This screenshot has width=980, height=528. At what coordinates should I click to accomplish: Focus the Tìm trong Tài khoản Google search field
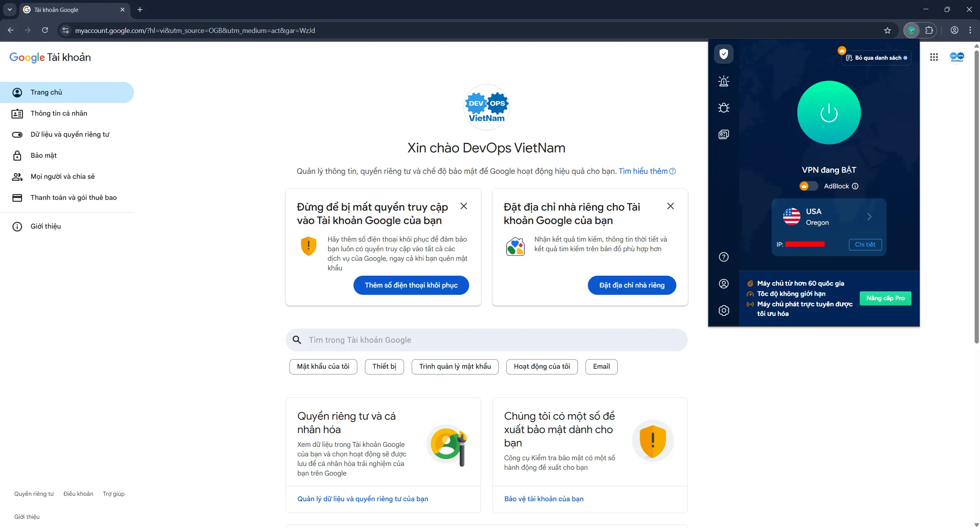486,340
